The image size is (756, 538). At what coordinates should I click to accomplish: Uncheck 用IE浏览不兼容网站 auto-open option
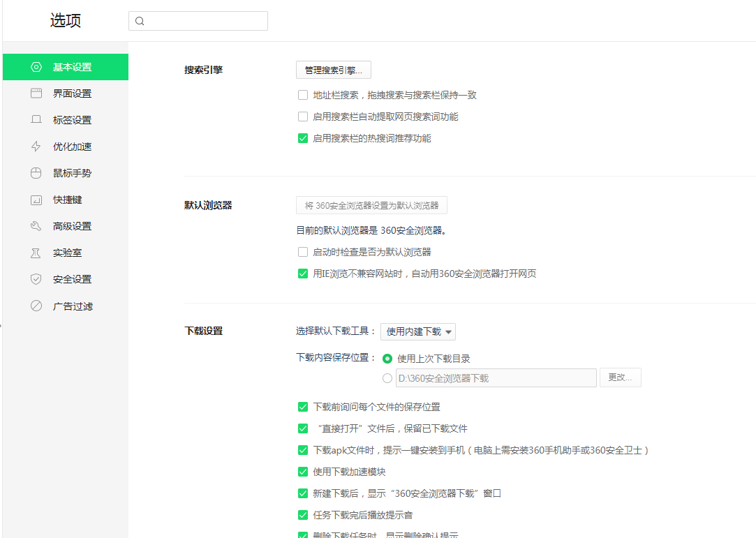(x=303, y=274)
